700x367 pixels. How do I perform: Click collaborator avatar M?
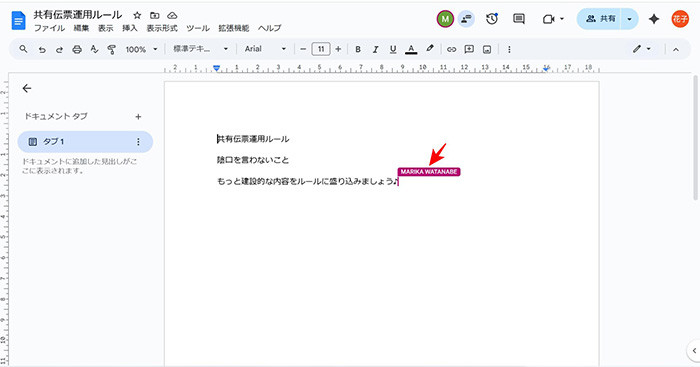(445, 19)
